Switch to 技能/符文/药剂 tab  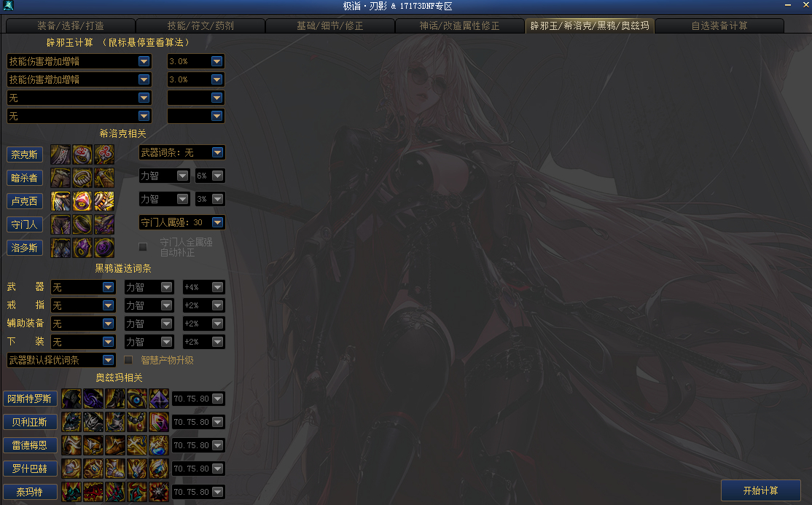pyautogui.click(x=200, y=26)
